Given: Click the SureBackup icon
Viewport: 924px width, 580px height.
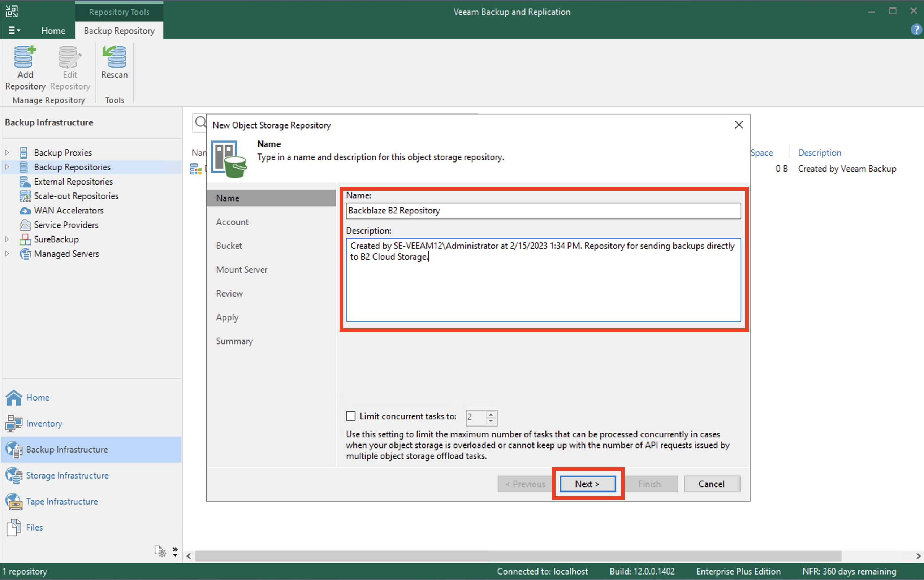Looking at the screenshot, I should pyautogui.click(x=25, y=239).
